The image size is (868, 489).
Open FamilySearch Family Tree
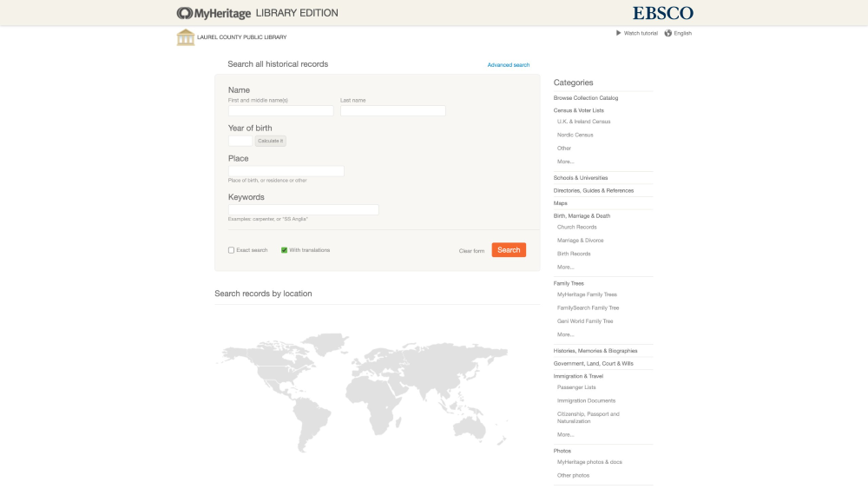(x=588, y=308)
